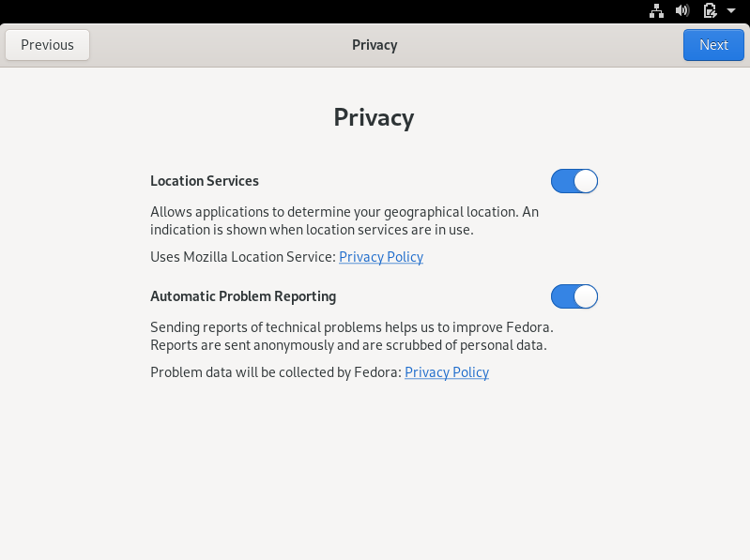The image size is (750, 560).
Task: Select the Automatic Problem Reporting label
Action: pyautogui.click(x=243, y=296)
